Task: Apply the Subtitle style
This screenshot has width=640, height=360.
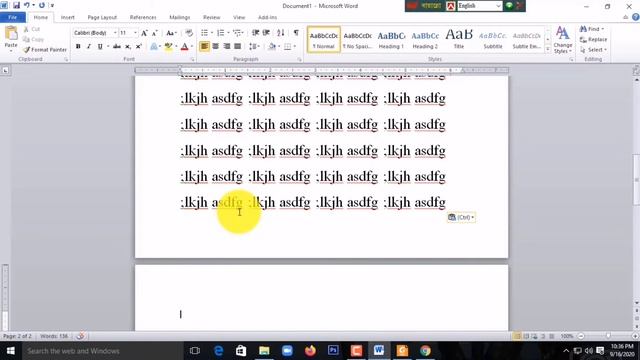Action: click(493, 40)
